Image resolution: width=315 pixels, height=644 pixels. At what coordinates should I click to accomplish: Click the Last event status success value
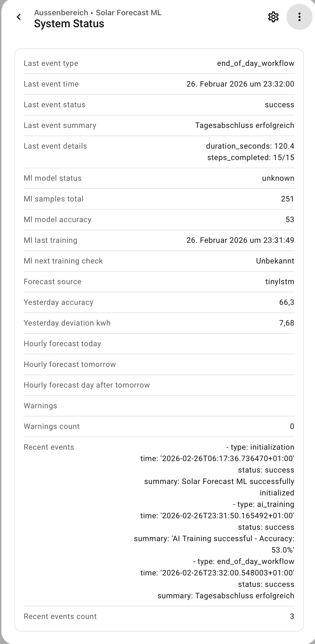click(279, 105)
